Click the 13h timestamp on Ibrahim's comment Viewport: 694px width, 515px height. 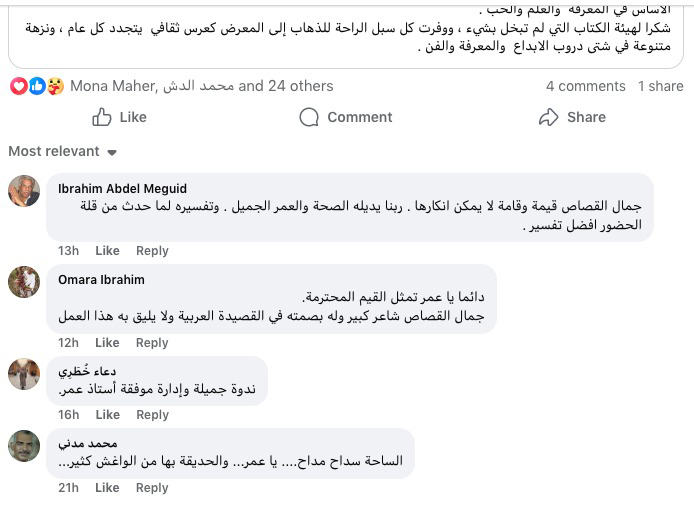tap(68, 251)
